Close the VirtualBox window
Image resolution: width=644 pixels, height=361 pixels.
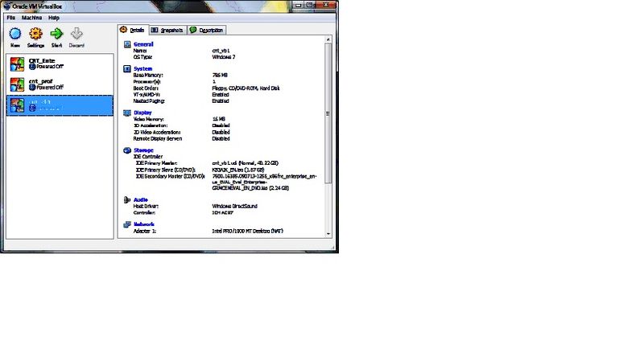pyautogui.click(x=326, y=5)
